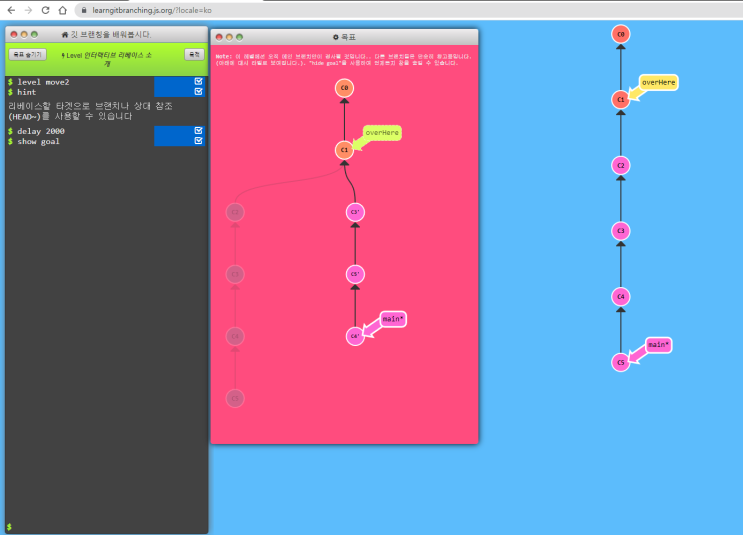Click checkmark next to level move2 command
This screenshot has height=535, width=743.
point(199,81)
